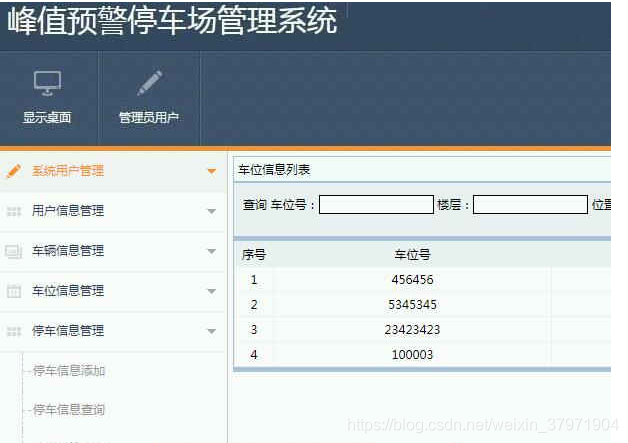Select the cell with 456456
Viewport: 628px width, 443px height.
[x=412, y=280]
